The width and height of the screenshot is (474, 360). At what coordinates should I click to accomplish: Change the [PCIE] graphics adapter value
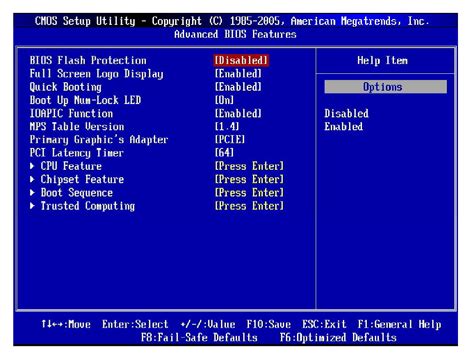[x=230, y=140]
